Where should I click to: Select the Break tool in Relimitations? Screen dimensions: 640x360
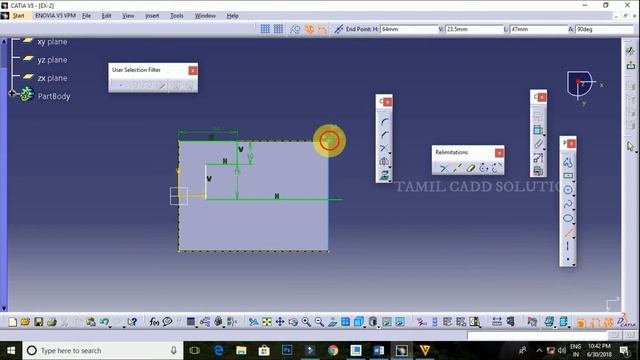tap(457, 168)
